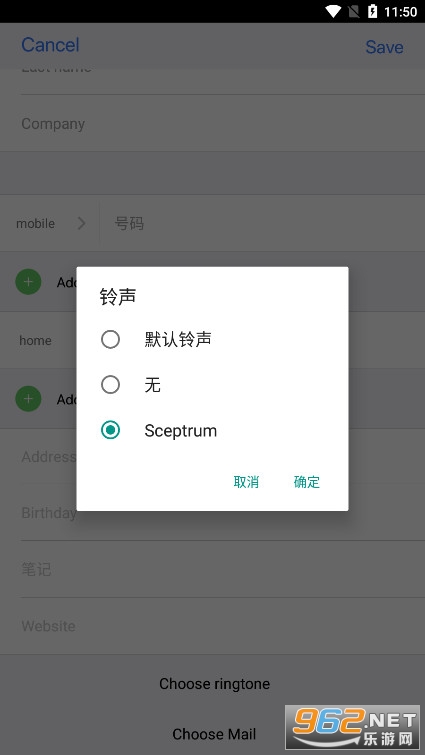425x755 pixels.
Task: Confirm with the 确定 button
Action: coord(307,482)
